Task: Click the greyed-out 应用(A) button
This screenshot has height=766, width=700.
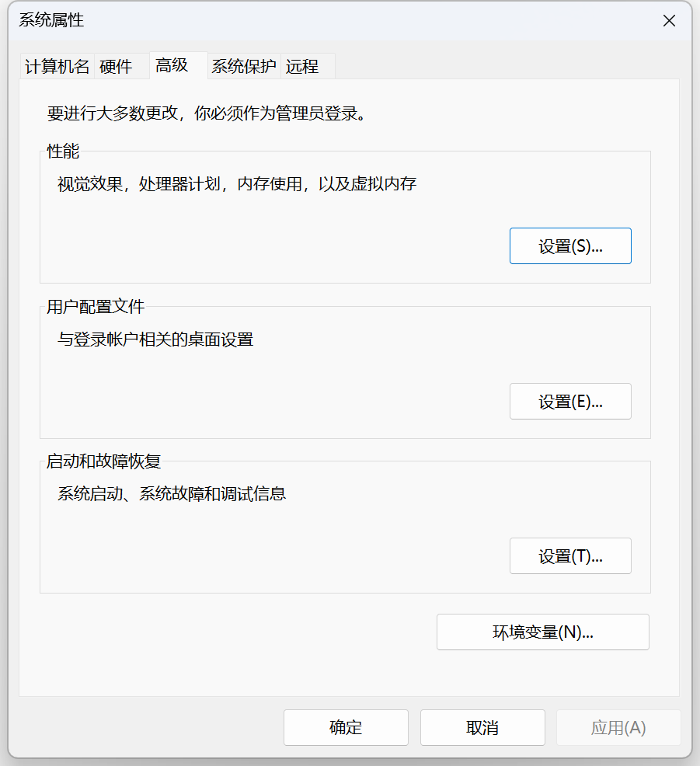Action: 618,727
